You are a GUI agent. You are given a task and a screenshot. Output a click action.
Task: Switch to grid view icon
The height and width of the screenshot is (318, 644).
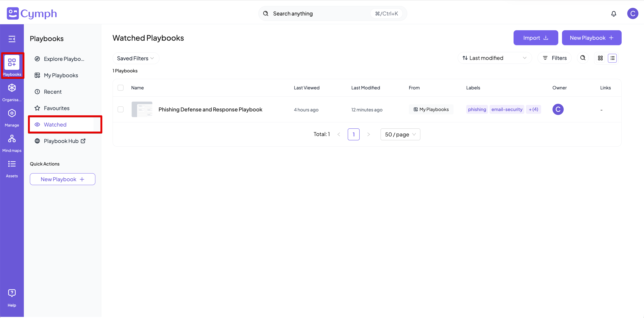point(600,58)
